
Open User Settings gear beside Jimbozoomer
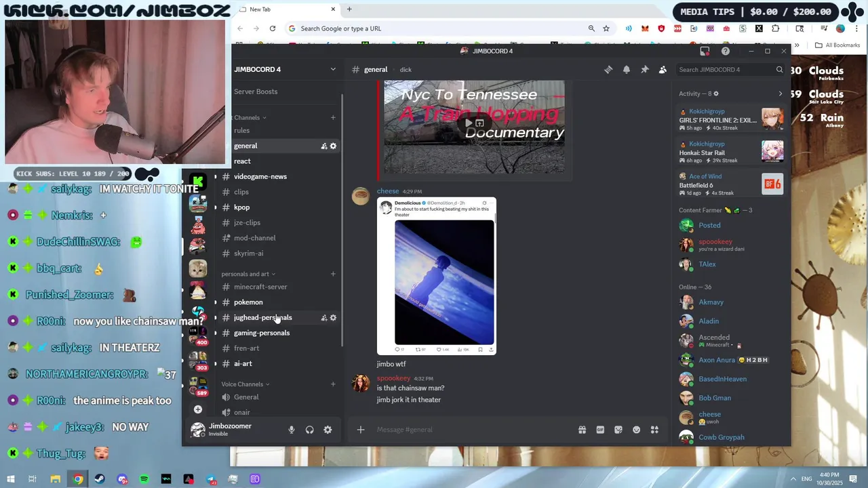(x=328, y=430)
